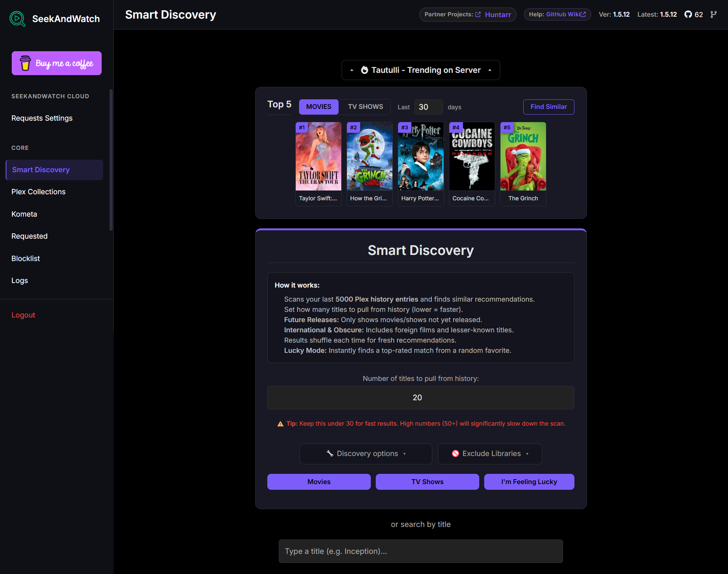Select the Cocaine Cowboys poster
Screen dimensions: 728x574
(x=472, y=156)
